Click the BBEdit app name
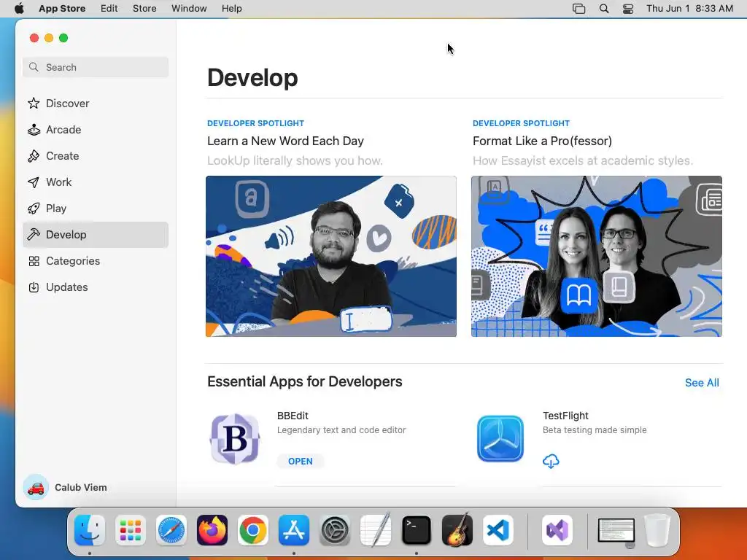This screenshot has width=747, height=560. [x=293, y=416]
